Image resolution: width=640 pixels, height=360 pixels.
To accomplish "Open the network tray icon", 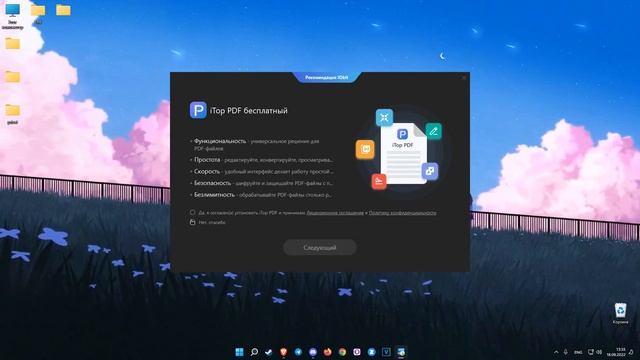I will (x=591, y=352).
